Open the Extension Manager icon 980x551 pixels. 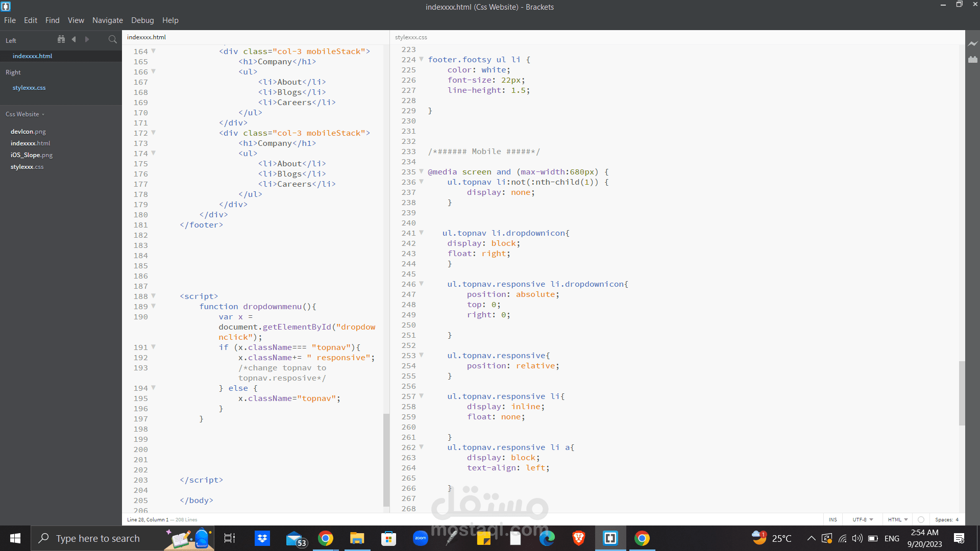tap(973, 60)
